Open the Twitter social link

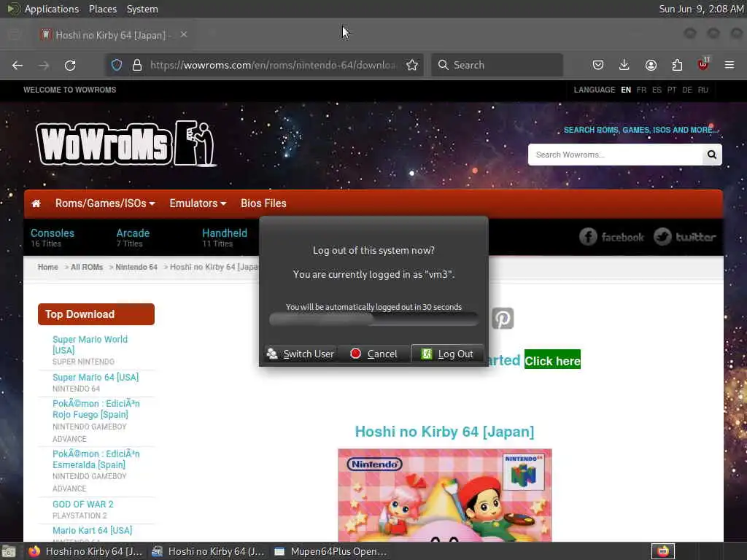click(684, 237)
